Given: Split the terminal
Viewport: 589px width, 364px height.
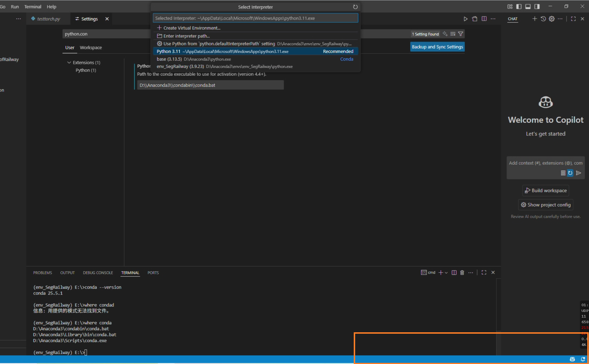Looking at the screenshot, I should (x=454, y=273).
